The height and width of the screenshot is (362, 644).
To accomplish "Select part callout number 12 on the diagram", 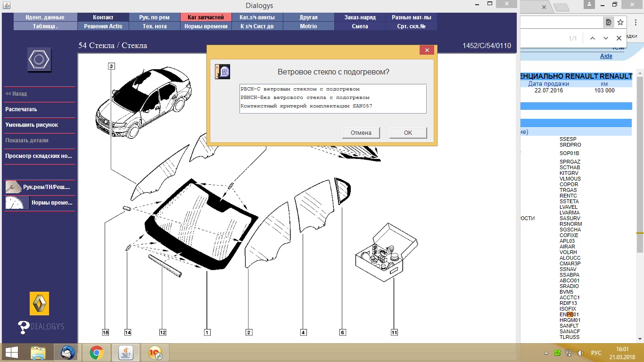I will (x=163, y=332).
